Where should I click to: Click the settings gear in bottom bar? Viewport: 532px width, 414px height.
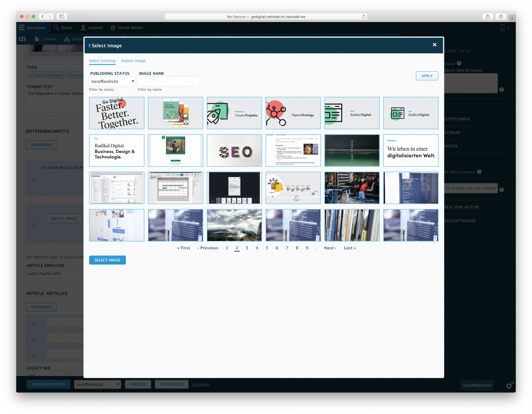(x=509, y=385)
